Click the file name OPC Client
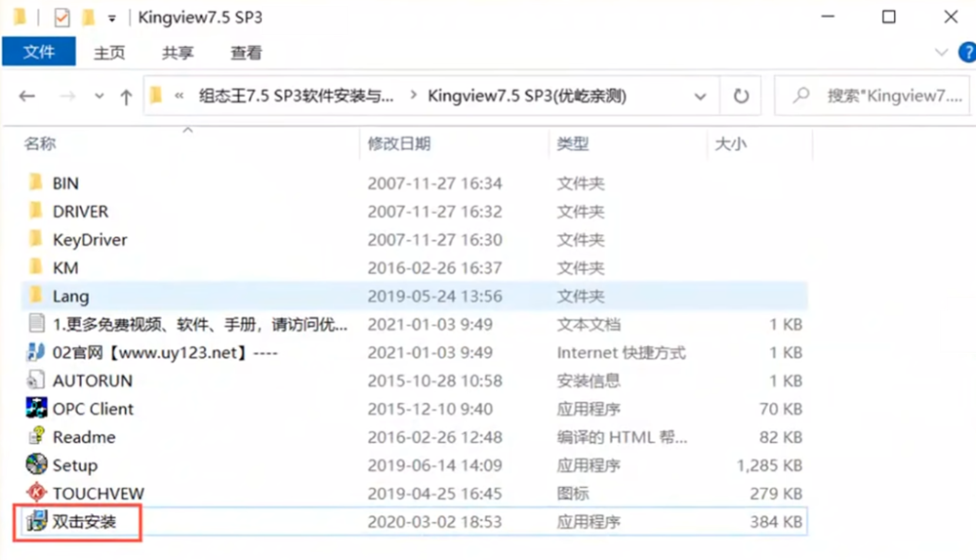The image size is (976, 560). click(93, 409)
